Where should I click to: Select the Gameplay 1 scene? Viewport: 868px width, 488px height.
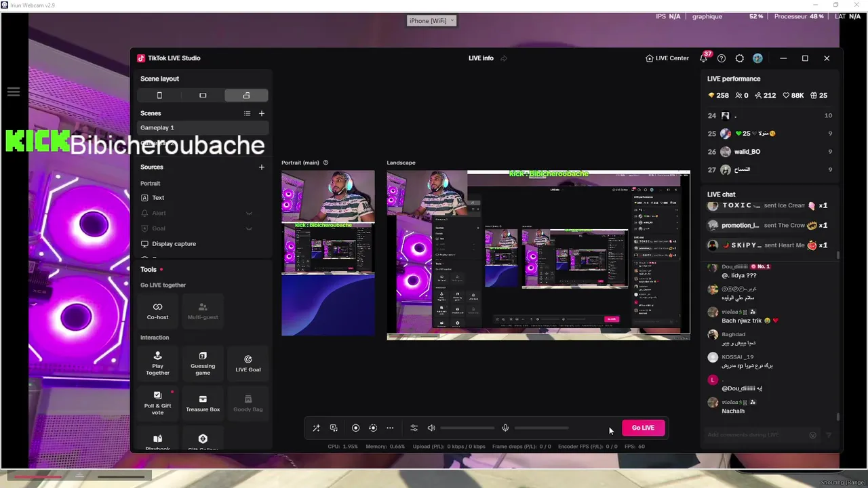coord(203,127)
